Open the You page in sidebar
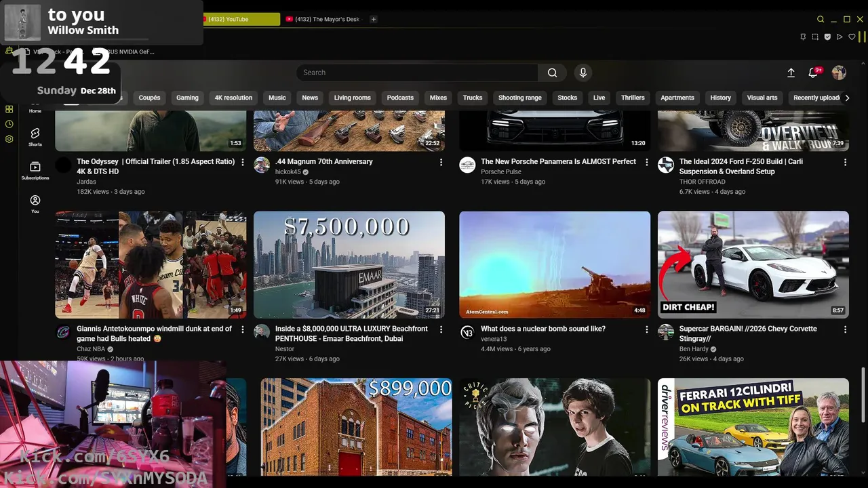Viewport: 868px width, 488px height. (x=35, y=203)
